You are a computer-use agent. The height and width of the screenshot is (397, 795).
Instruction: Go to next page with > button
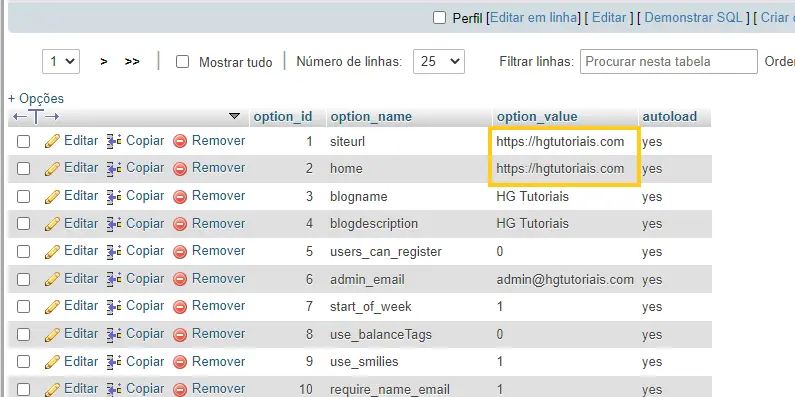point(104,62)
